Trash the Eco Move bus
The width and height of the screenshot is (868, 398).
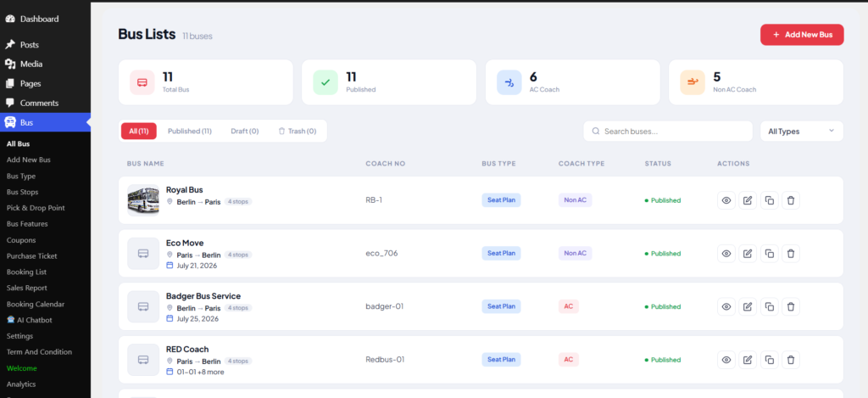click(791, 254)
